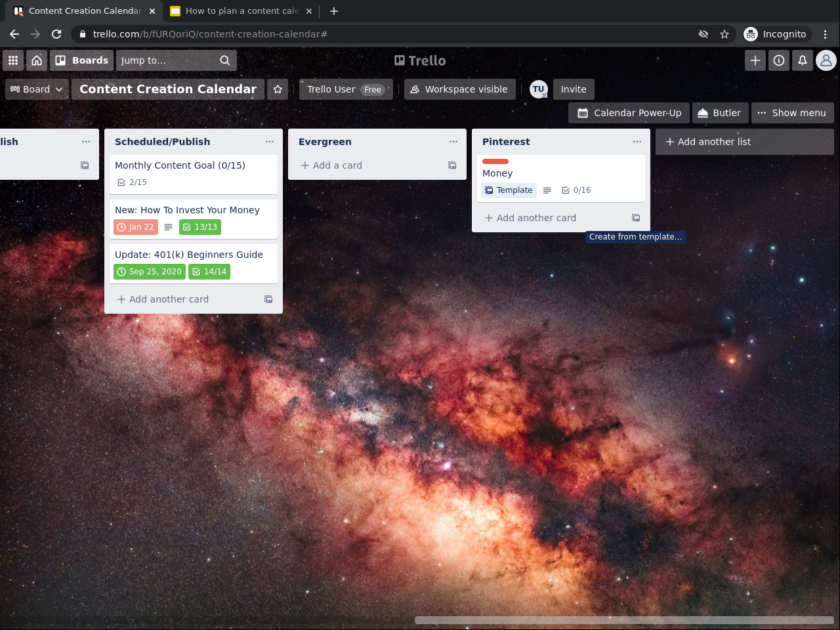Open the Boards menu

(x=82, y=60)
